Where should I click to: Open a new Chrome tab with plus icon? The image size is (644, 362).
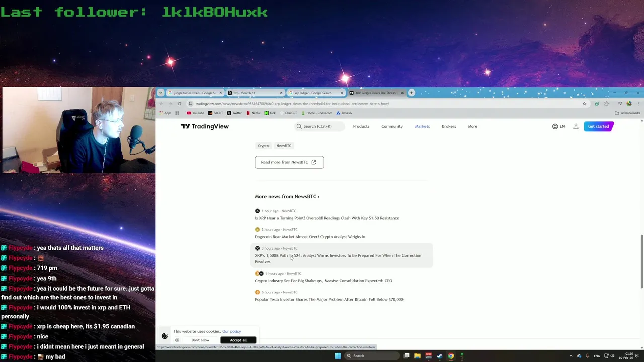click(x=411, y=93)
